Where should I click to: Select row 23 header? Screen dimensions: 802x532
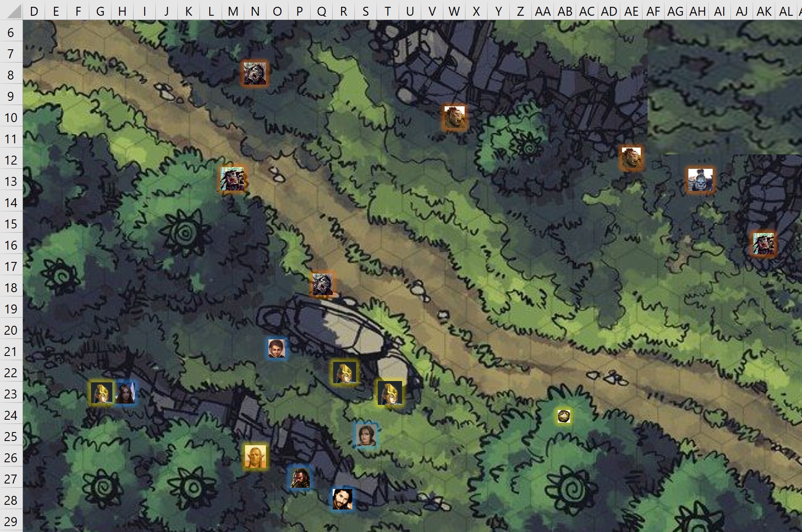coord(11,394)
